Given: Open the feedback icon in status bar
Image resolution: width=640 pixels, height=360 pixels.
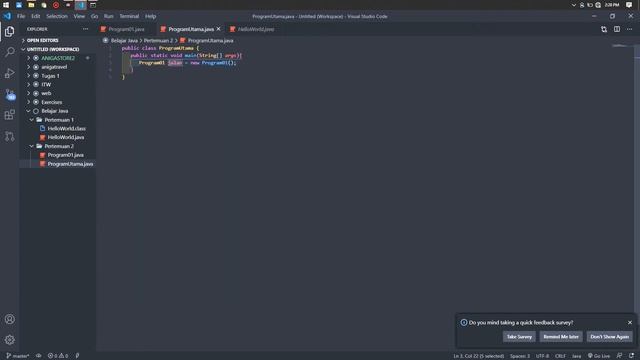Looking at the screenshot, I should (619, 356).
